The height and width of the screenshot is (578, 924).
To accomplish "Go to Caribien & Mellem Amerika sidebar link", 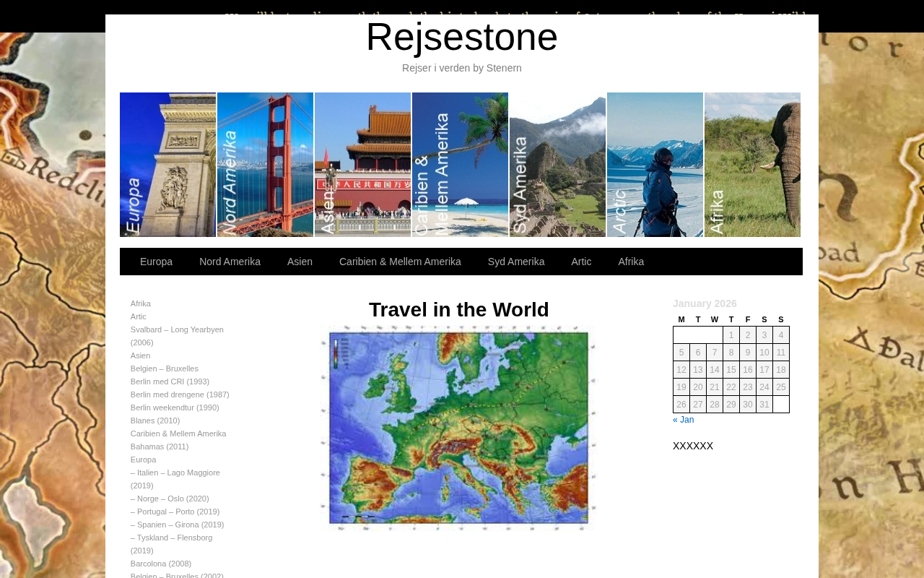I will coord(178,433).
